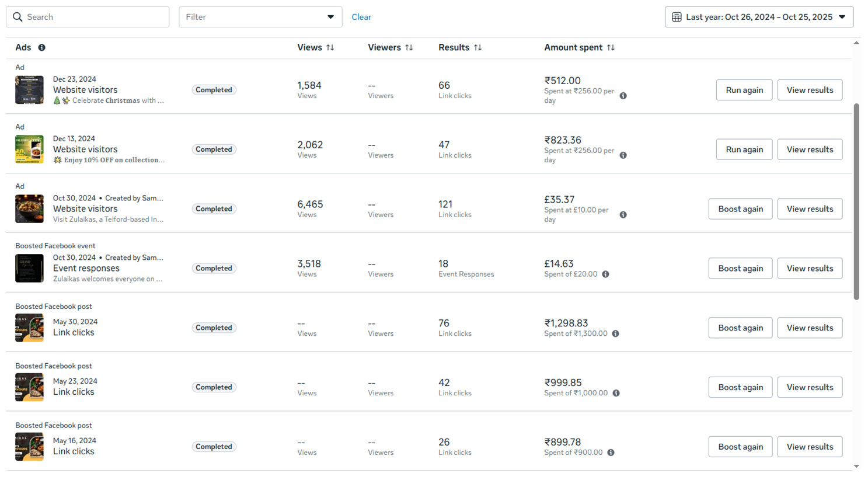
Task: Sort by Results column arrows
Action: [477, 48]
